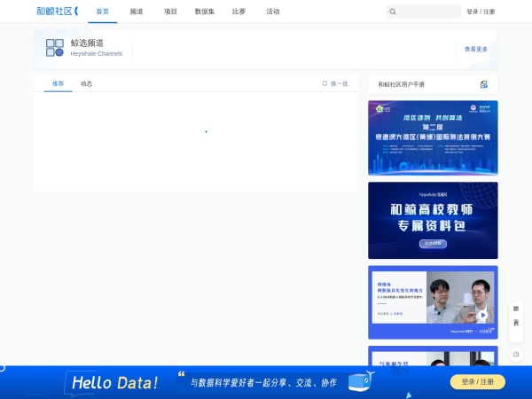532x399 pixels.
Task: Click the quotation mark icon in bottom banner
Action: click(181, 374)
